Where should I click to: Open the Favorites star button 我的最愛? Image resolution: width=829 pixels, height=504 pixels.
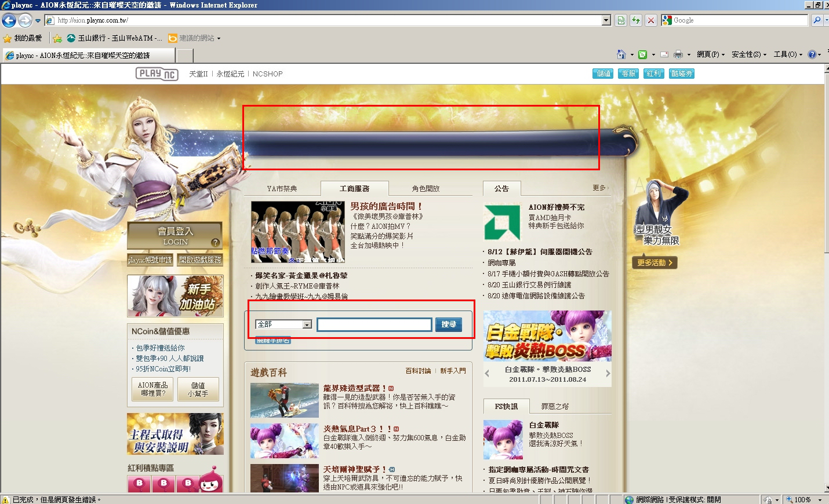click(x=23, y=38)
